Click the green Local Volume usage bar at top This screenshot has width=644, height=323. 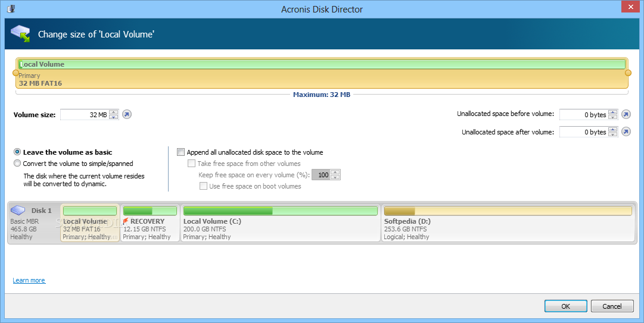pyautogui.click(x=322, y=64)
